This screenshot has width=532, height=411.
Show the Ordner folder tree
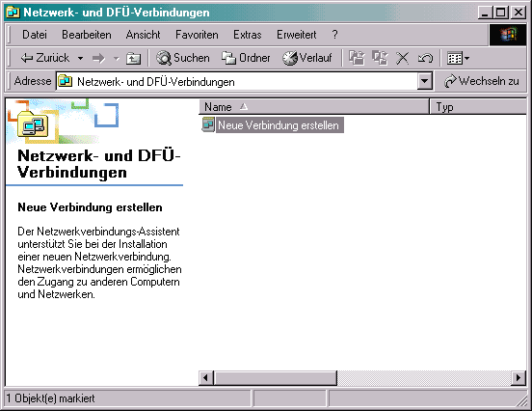pos(246,58)
